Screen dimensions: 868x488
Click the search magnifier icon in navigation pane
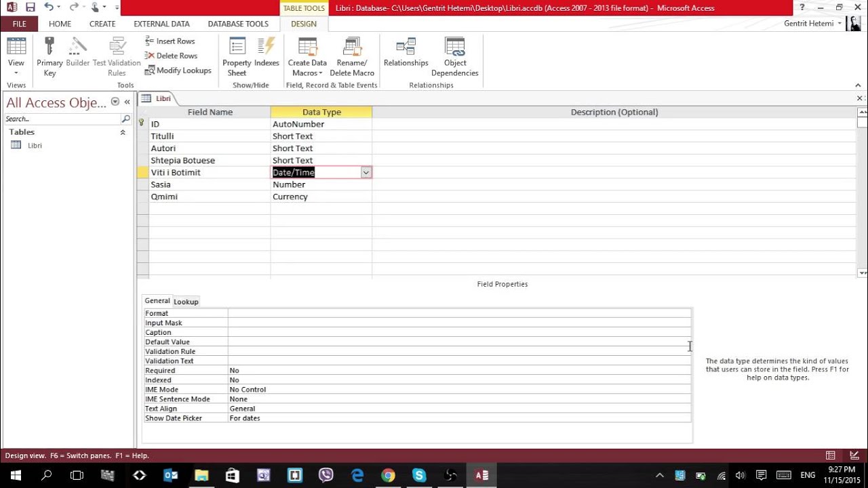125,119
